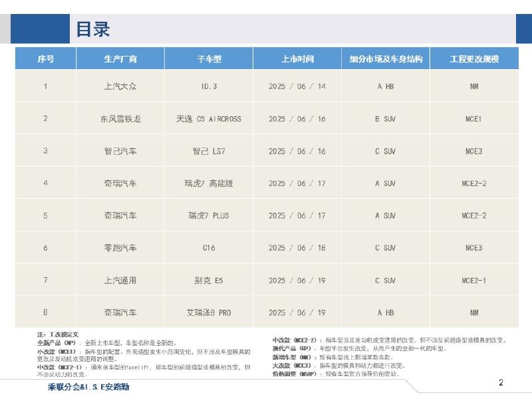Click the 瑞虎7 PLUS model cell
Screen dimensions: 532x399
click(x=209, y=215)
